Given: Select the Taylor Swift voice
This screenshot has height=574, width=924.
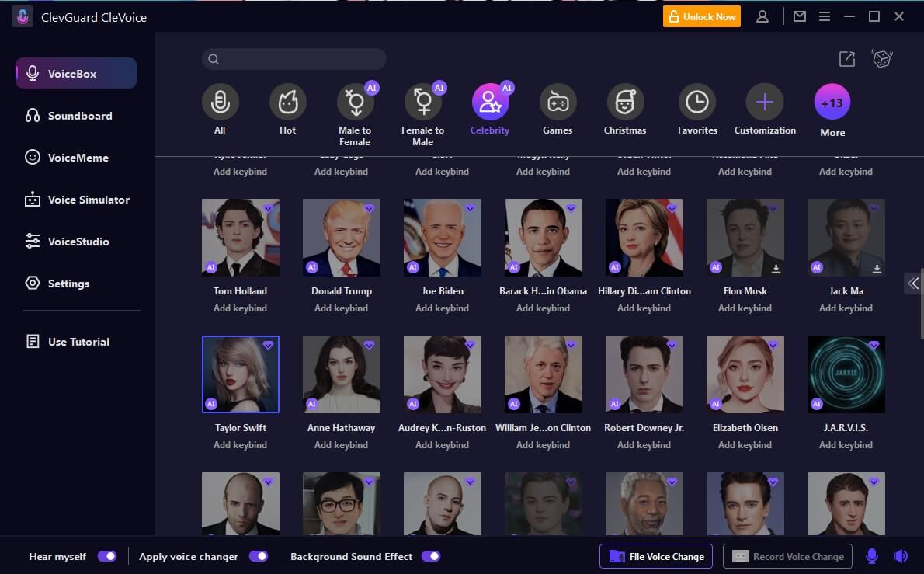Looking at the screenshot, I should pos(241,374).
